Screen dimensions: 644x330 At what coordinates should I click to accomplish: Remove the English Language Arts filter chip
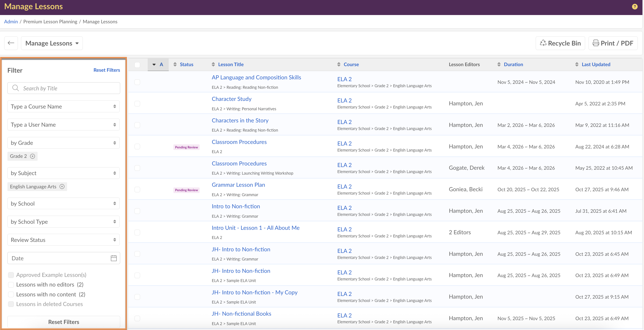click(x=62, y=187)
